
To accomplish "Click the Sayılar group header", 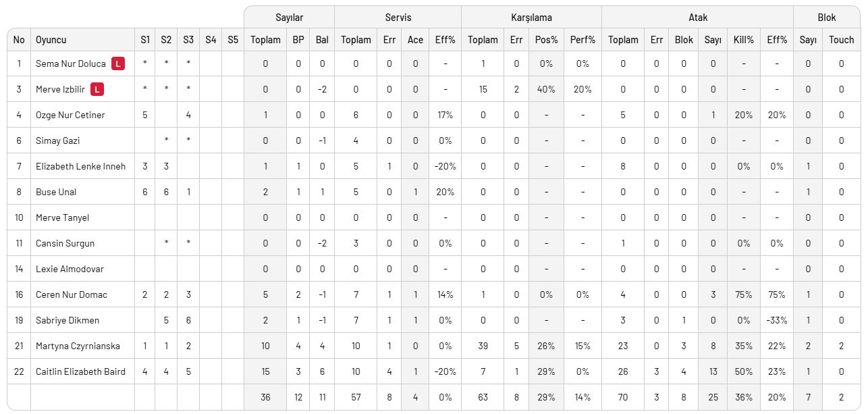I will [x=289, y=18].
